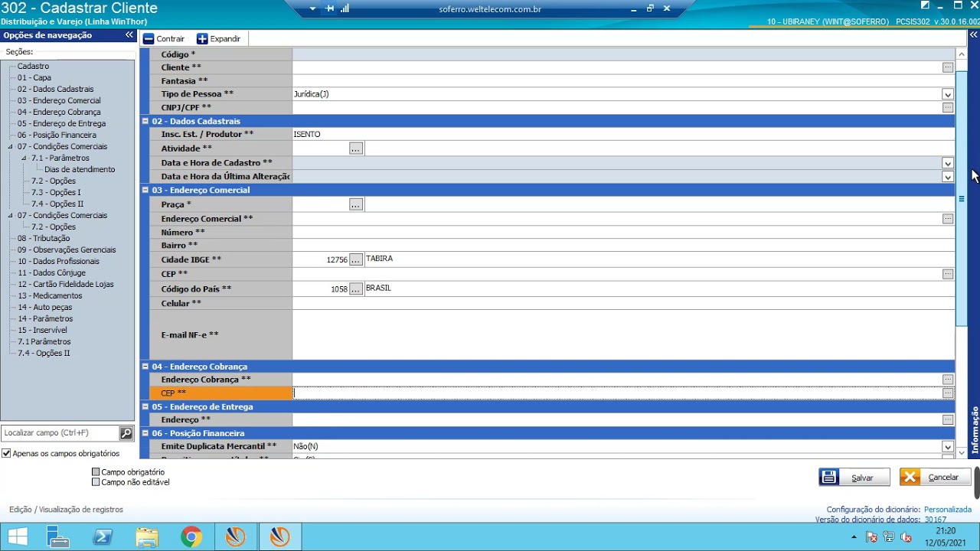Screen dimensions: 980x551
Task: Click the remote session pin icon
Action: [x=330, y=8]
